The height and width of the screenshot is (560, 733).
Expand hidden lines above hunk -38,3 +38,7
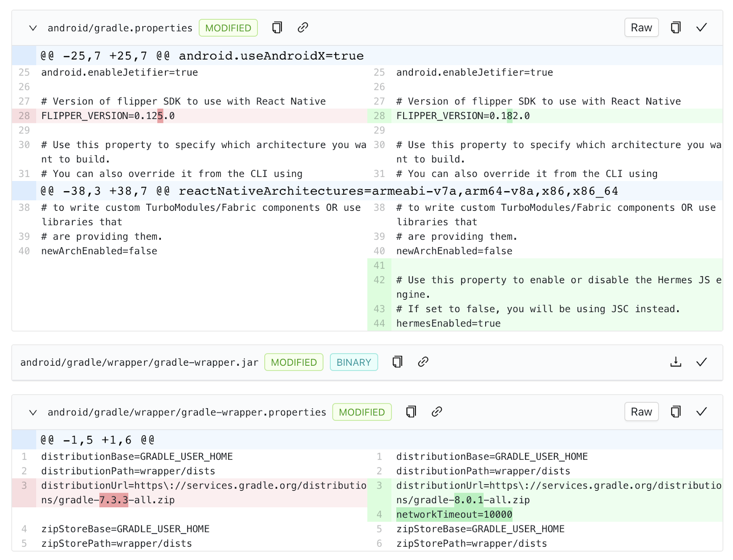24,191
